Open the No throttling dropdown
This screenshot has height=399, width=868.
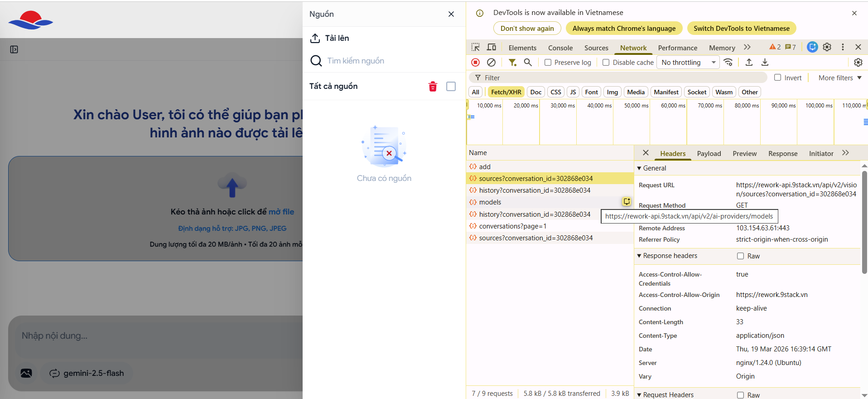tap(689, 63)
